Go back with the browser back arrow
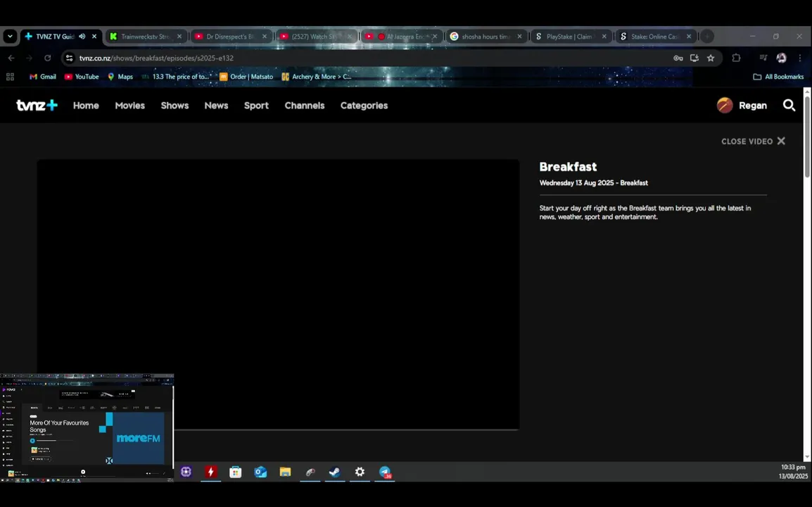This screenshot has height=507, width=812. click(x=11, y=58)
